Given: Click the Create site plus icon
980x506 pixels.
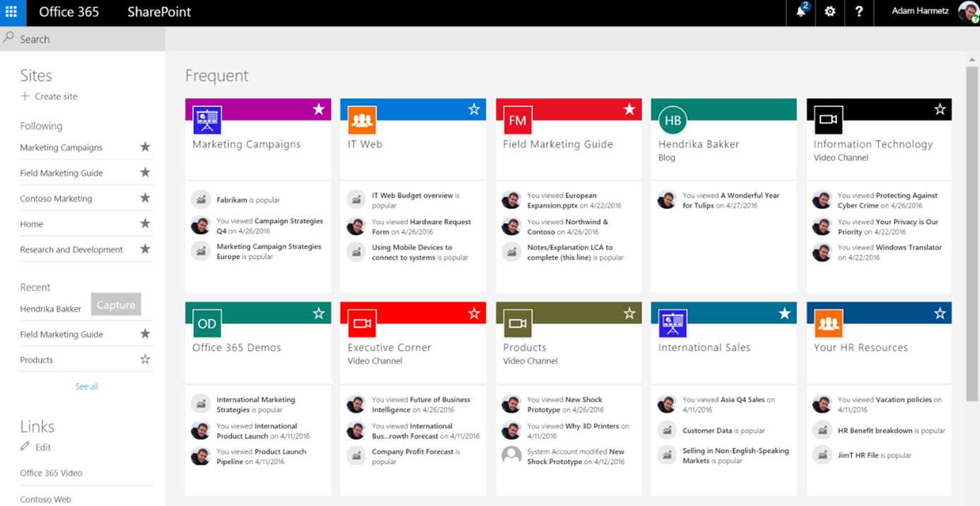Looking at the screenshot, I should [x=25, y=96].
